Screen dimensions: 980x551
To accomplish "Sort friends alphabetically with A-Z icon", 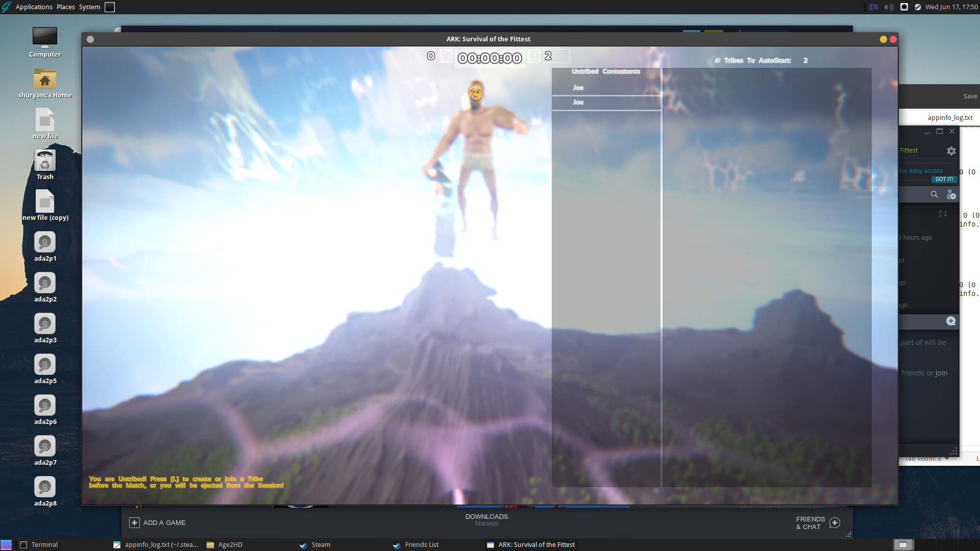I will pyautogui.click(x=943, y=213).
